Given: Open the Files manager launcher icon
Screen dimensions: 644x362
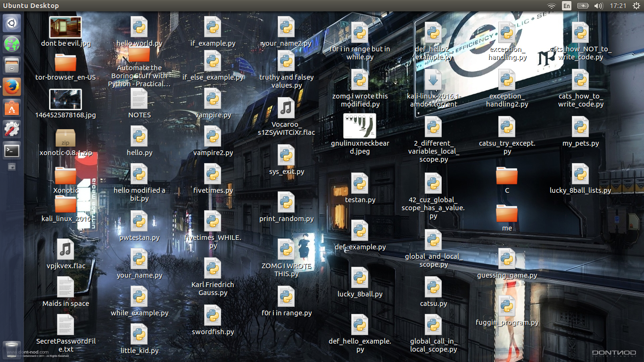Looking at the screenshot, I should click(12, 65).
